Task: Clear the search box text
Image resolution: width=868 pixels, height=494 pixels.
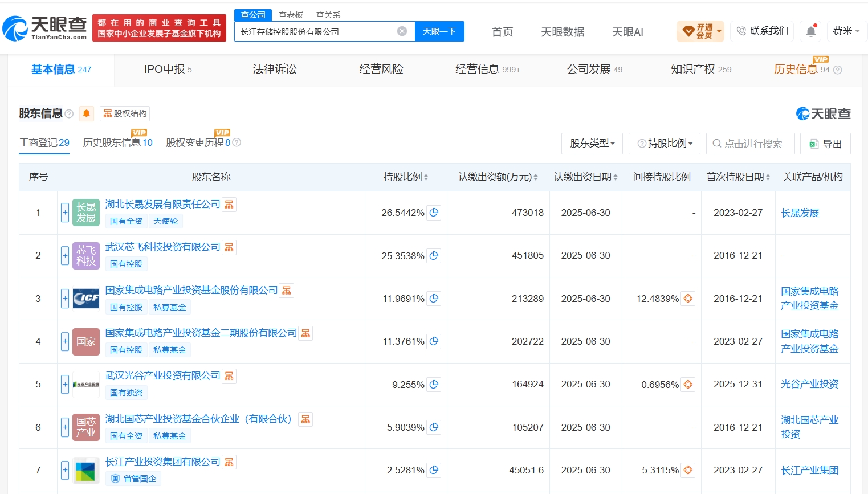Action: [402, 31]
